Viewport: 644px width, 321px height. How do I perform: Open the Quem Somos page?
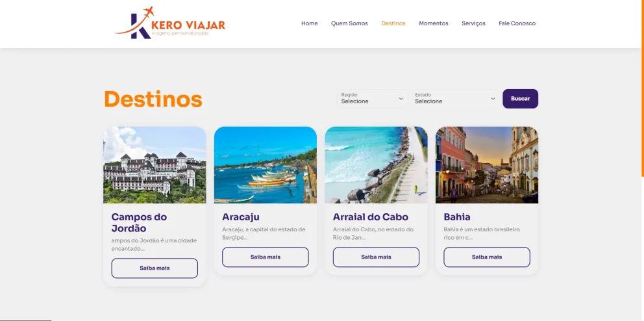[x=349, y=23]
